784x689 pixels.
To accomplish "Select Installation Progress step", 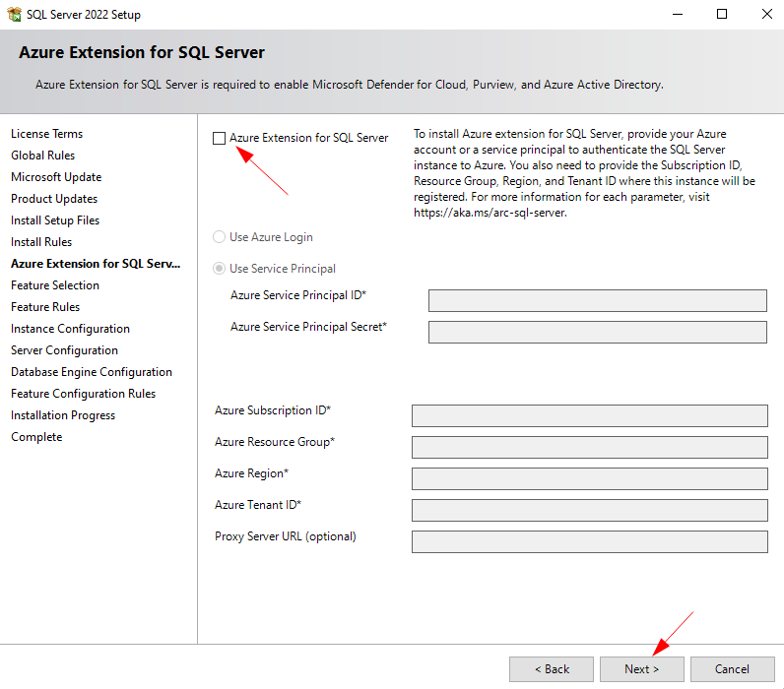I will pos(63,415).
